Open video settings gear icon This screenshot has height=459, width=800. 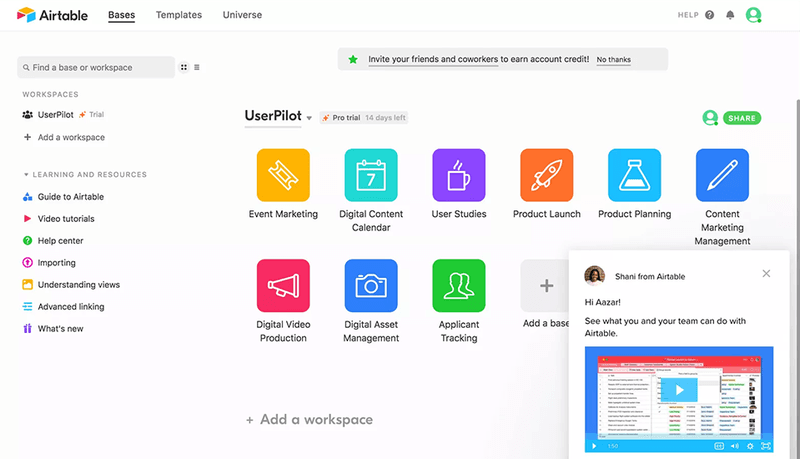coord(750,446)
